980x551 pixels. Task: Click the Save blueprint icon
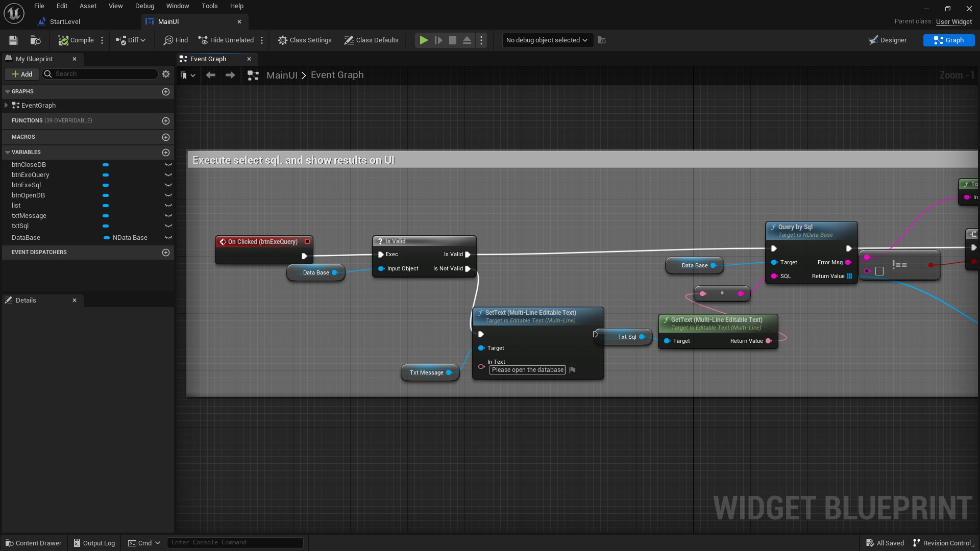tap(13, 40)
